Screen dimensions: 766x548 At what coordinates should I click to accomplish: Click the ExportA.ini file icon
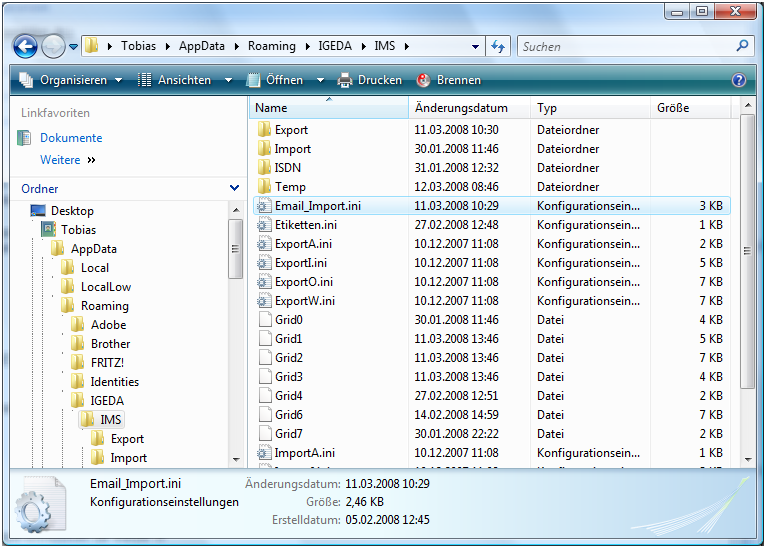coord(264,244)
